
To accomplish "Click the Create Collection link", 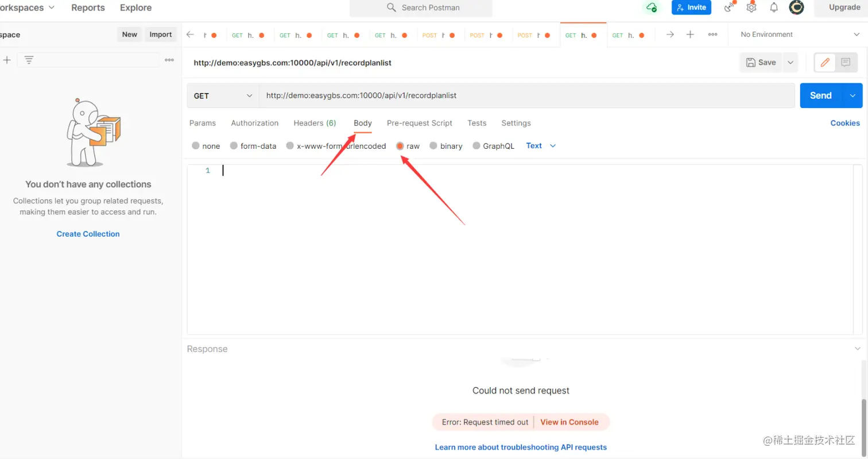I will [x=88, y=234].
